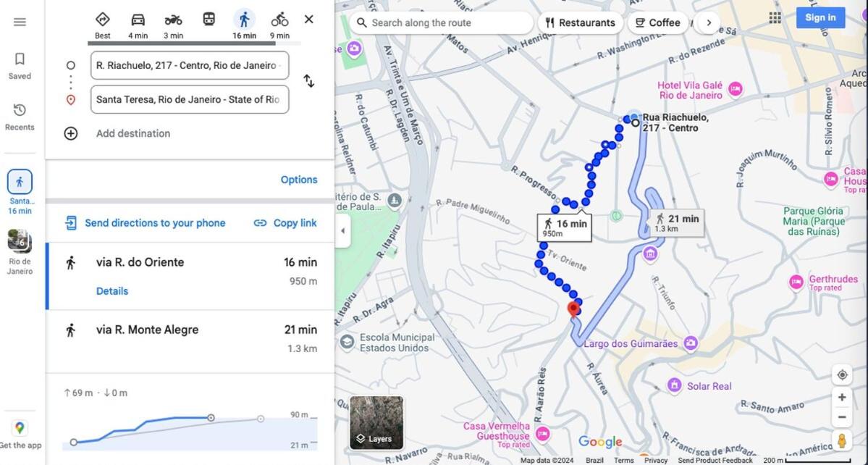This screenshot has height=465, width=868.
Task: Open the hamburger main menu
Action: (20, 22)
